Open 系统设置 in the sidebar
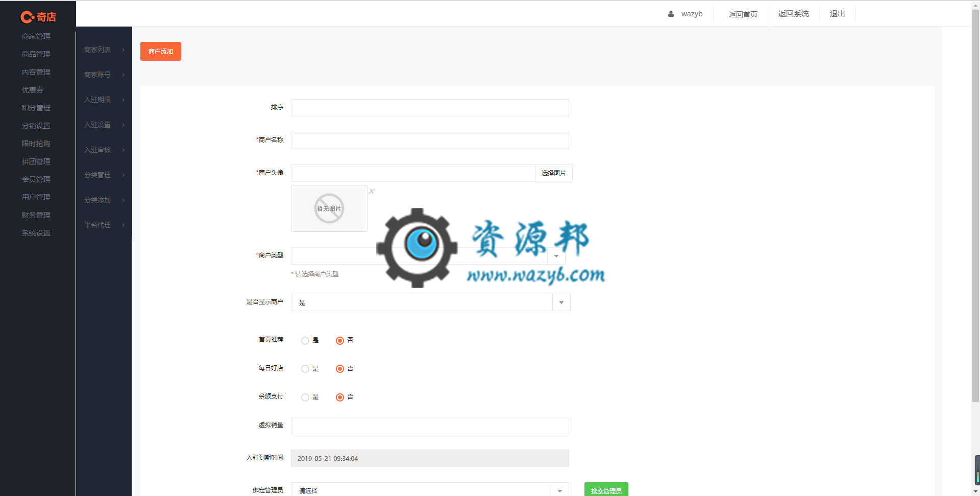Screen dimensions: 980x496 click(36, 233)
